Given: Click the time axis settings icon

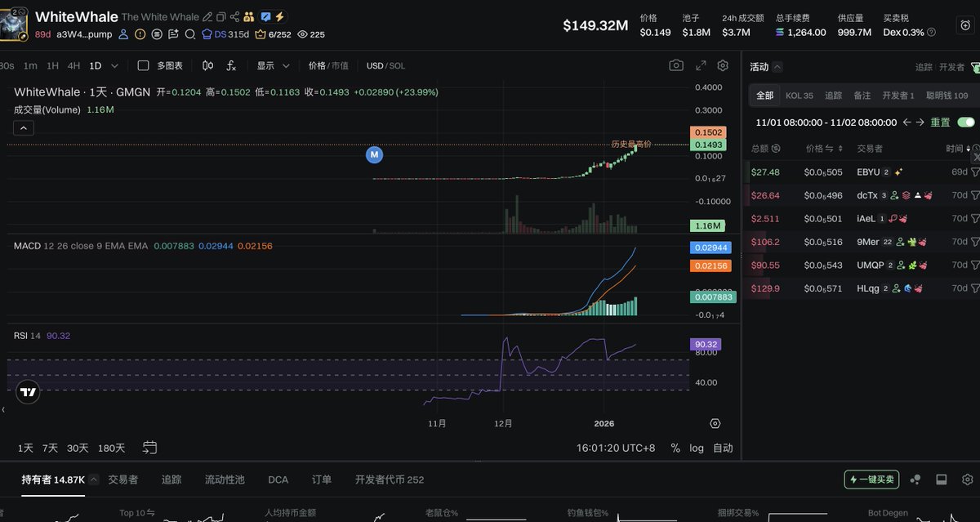Looking at the screenshot, I should pyautogui.click(x=715, y=423).
